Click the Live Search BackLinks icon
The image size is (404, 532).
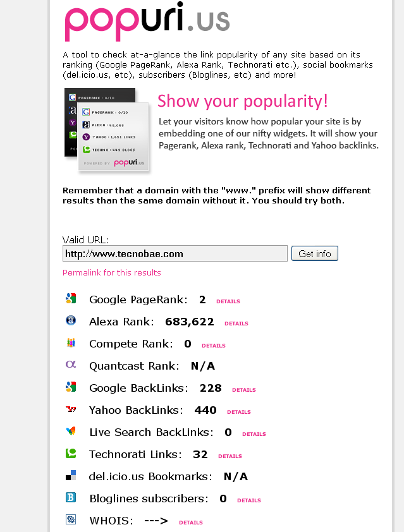coord(71,431)
